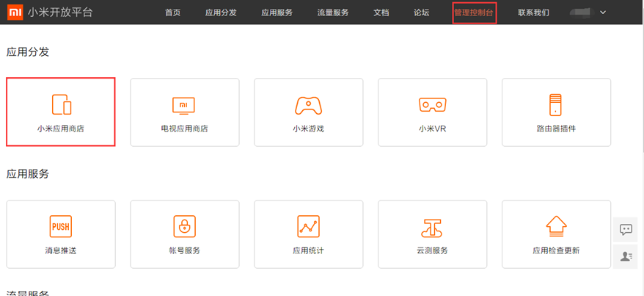Select the 小米游戏 gamepad icon
This screenshot has width=644, height=296.
(308, 104)
